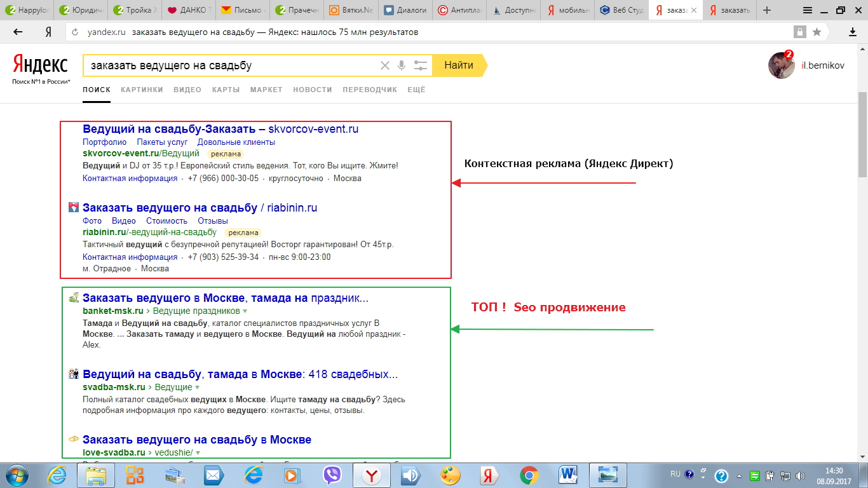868x488 pixels.
Task: Bookmark page with the star icon
Action: 817,32
